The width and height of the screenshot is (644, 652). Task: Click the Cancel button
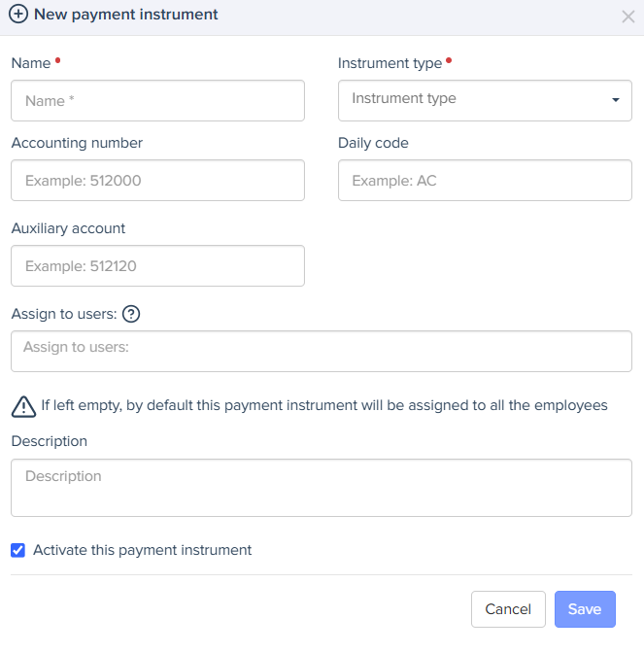pos(508,609)
